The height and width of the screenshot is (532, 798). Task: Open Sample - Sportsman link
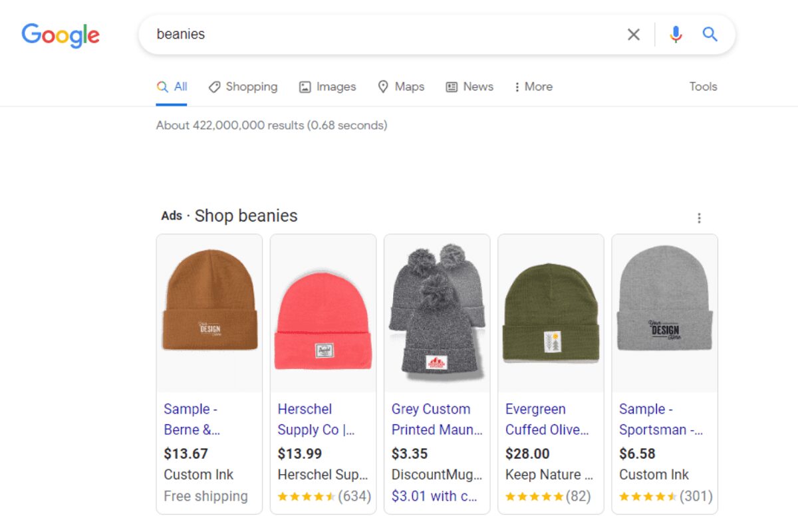tap(661, 420)
